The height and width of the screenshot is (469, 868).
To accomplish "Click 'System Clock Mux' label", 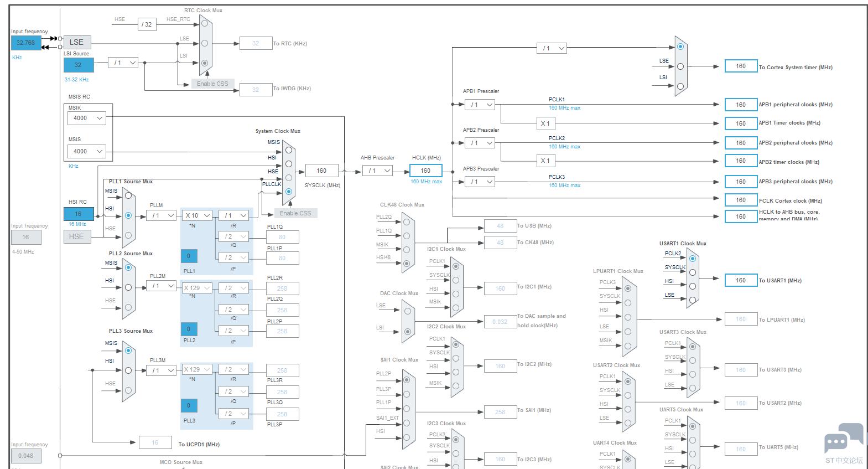I will point(278,131).
